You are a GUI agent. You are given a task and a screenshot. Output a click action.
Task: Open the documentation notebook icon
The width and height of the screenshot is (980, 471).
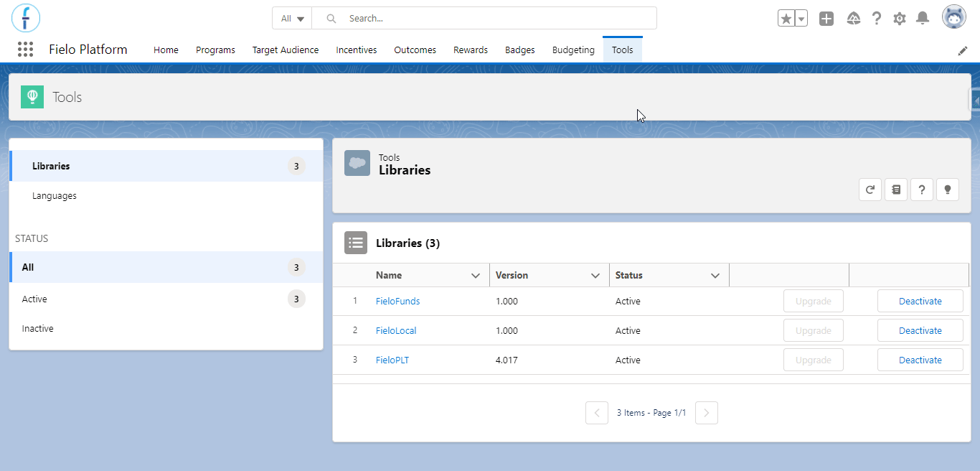coord(896,190)
